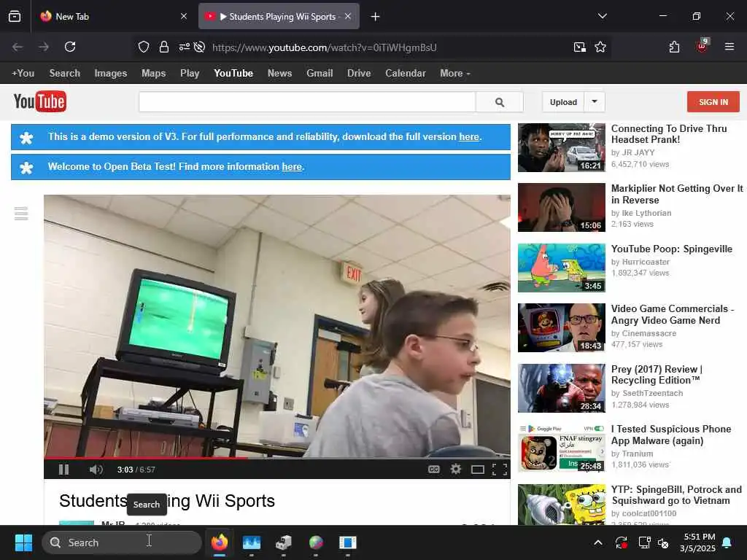Bookmark this page with the star
The image size is (747, 560).
(x=600, y=47)
